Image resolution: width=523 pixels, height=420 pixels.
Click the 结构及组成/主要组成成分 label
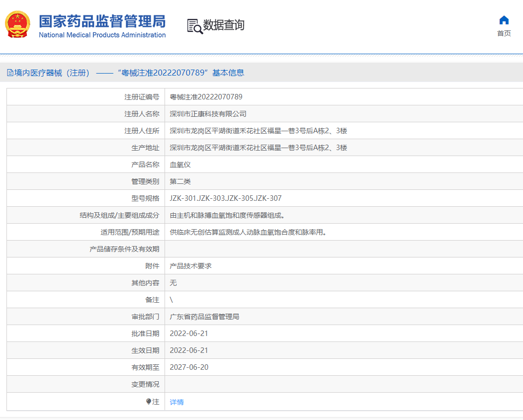point(119,216)
